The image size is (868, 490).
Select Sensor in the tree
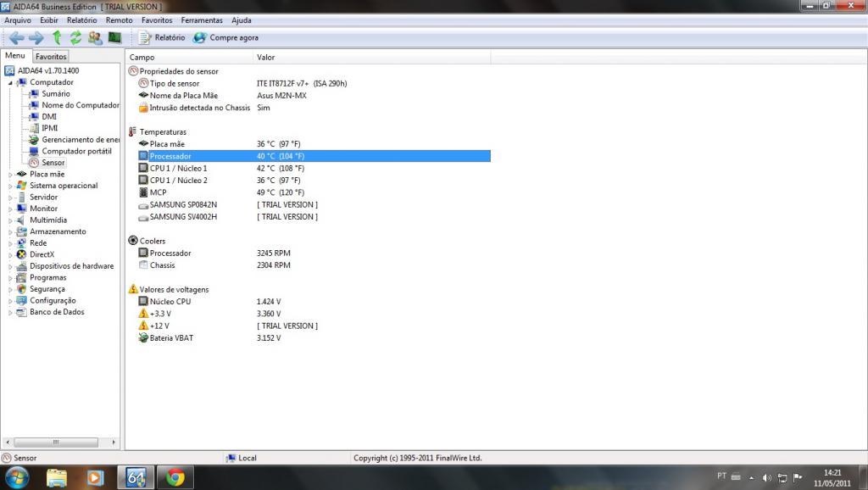[53, 163]
